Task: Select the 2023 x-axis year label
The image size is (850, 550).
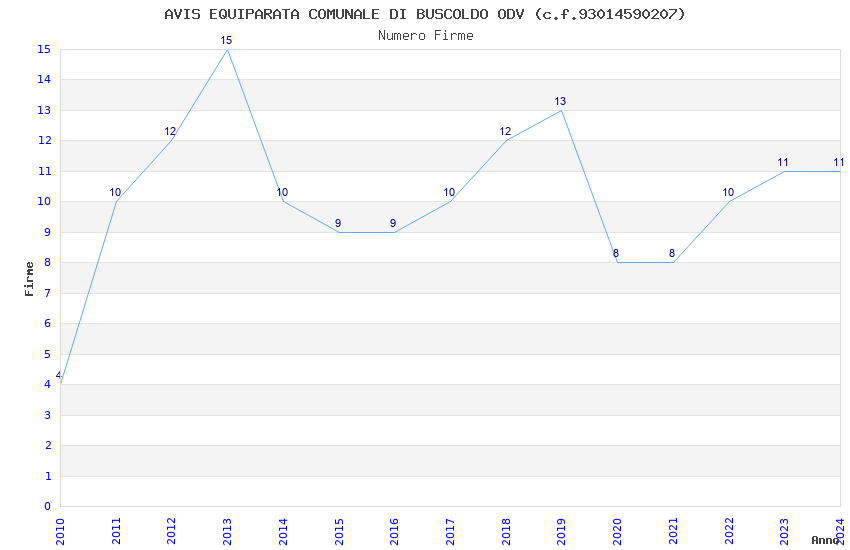Action: tap(784, 531)
